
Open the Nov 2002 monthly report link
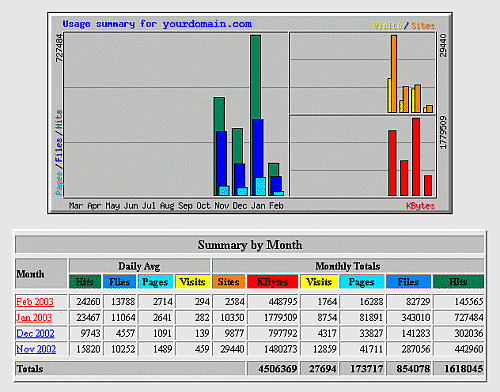[36, 349]
